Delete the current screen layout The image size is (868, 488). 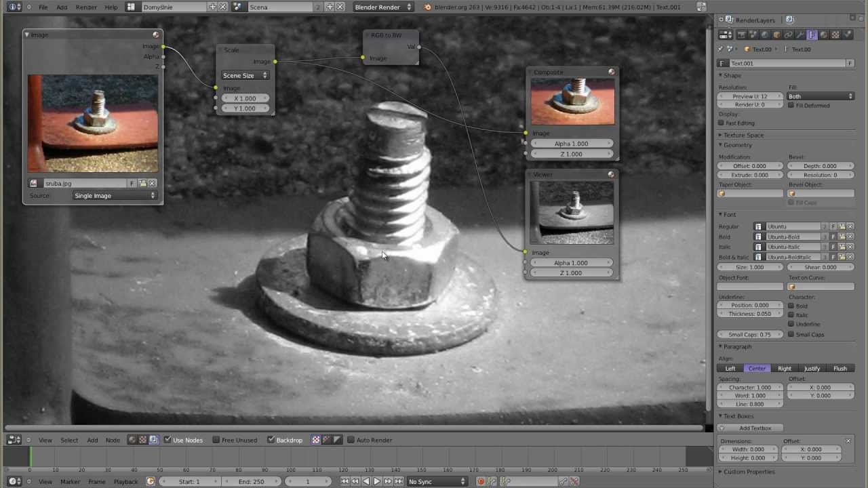[x=222, y=7]
